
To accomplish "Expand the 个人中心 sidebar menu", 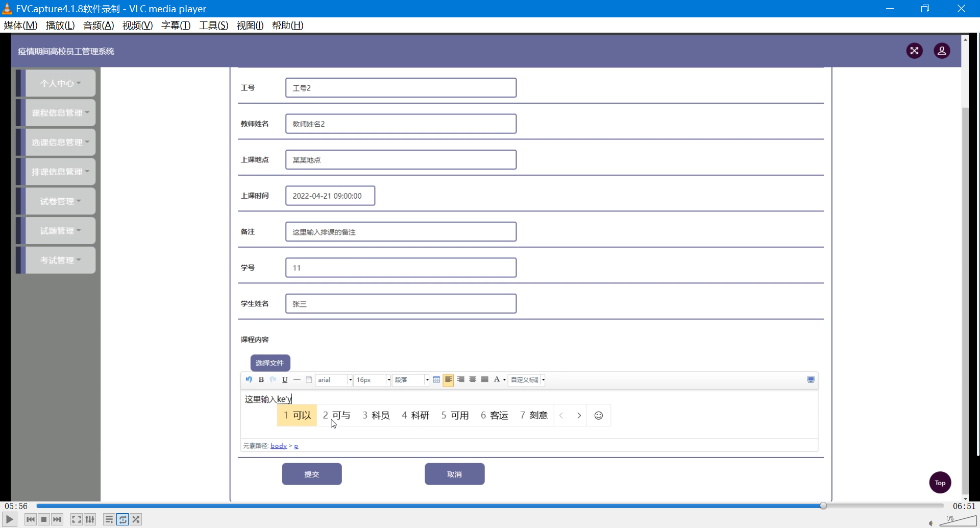I will click(x=60, y=83).
